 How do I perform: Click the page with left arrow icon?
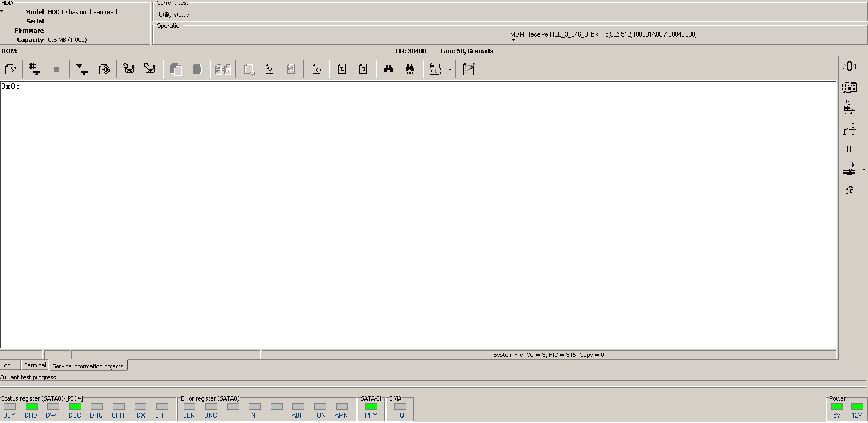[x=316, y=69]
